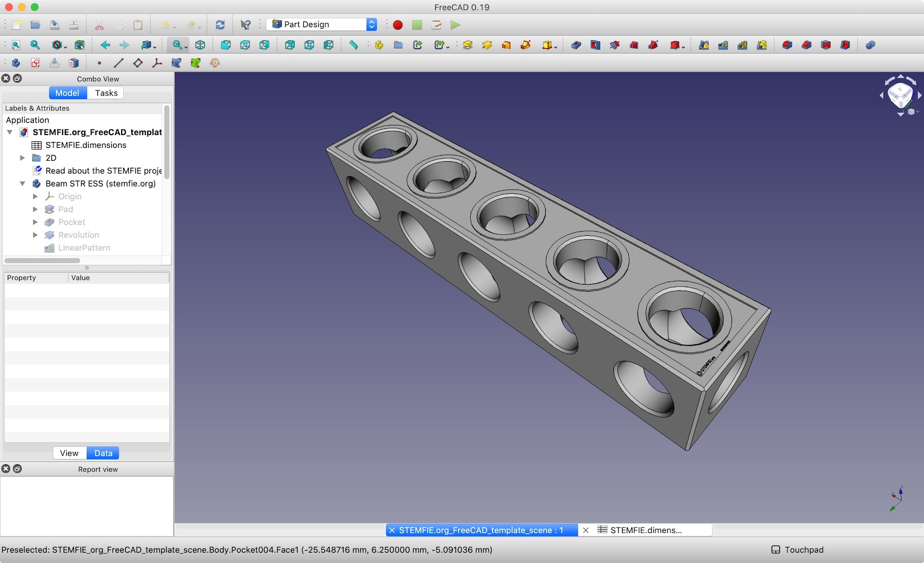
Task: Expand the 2D folder in tree
Action: click(23, 158)
